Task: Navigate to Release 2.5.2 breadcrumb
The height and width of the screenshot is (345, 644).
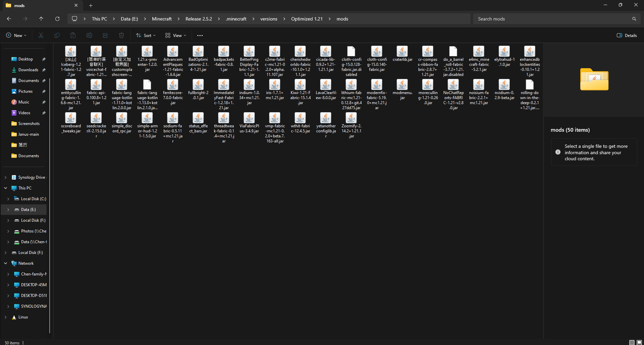Action: (199, 19)
